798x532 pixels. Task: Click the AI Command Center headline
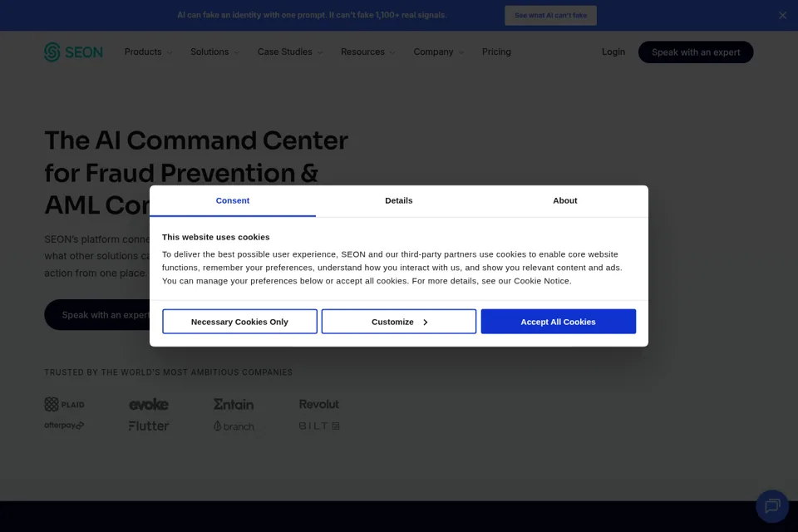coord(196,173)
